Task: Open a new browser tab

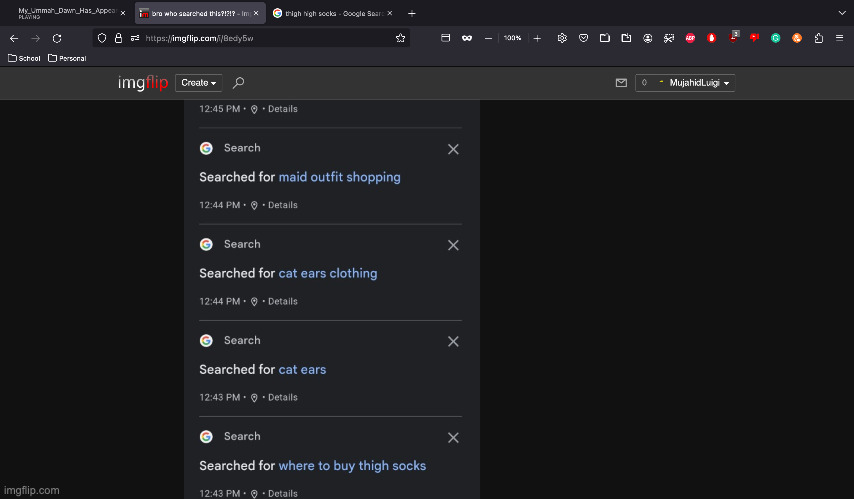Action: tap(412, 13)
